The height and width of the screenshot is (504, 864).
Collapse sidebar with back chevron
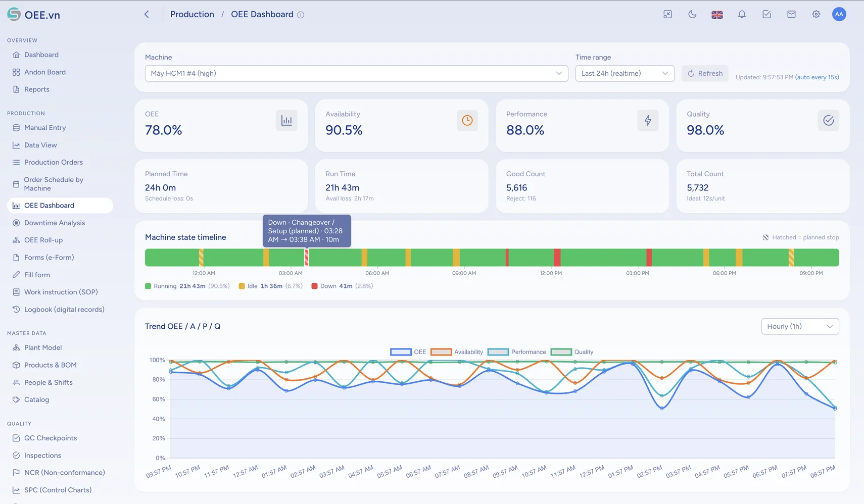coord(147,15)
